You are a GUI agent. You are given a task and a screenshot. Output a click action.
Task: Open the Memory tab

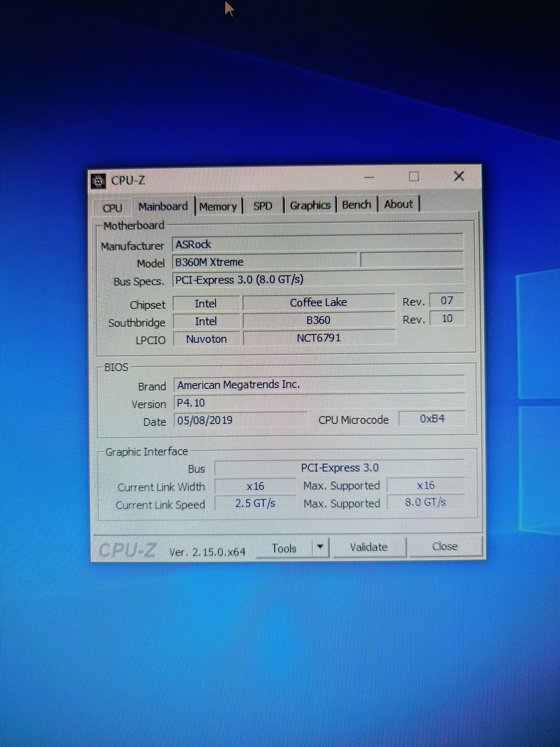pyautogui.click(x=218, y=207)
